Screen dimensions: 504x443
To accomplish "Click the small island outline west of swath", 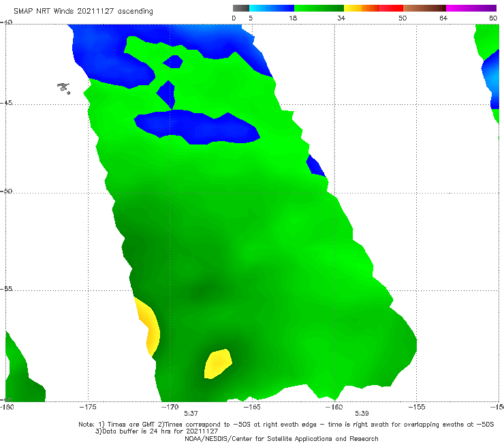I will (x=63, y=88).
